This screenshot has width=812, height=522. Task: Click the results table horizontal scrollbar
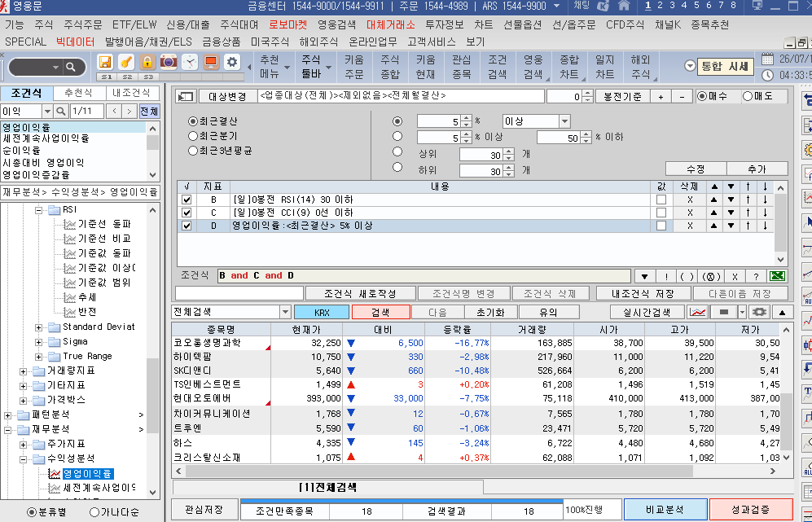tap(439, 472)
